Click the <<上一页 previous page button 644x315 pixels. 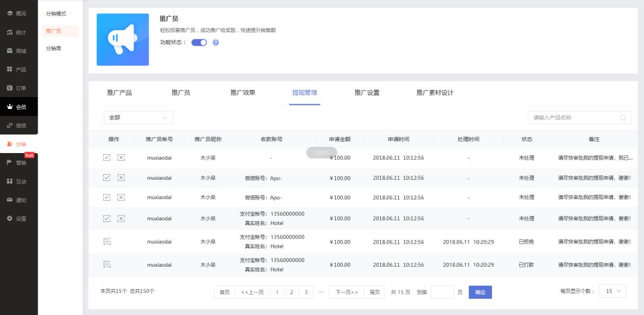(253, 292)
